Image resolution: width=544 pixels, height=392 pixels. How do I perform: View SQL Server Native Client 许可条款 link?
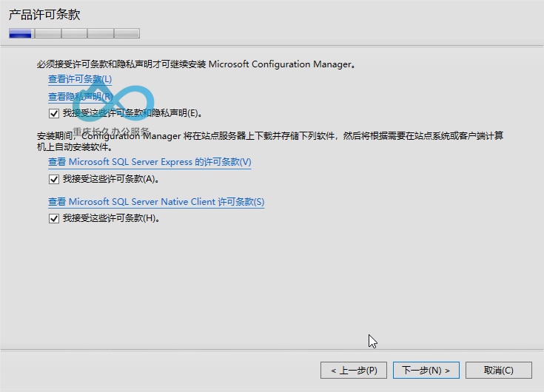(x=156, y=202)
